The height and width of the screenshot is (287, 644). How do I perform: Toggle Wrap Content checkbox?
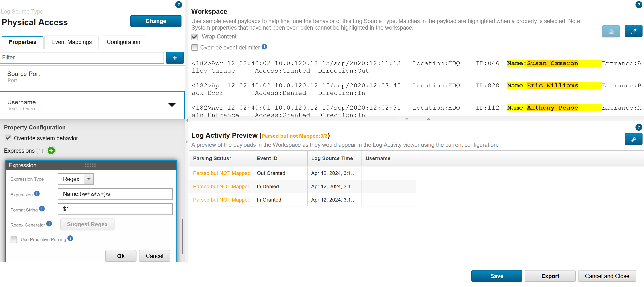click(x=195, y=37)
